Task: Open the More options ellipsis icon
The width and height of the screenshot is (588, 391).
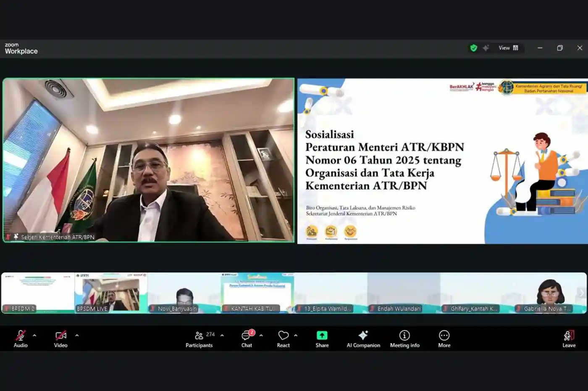Action: pos(444,336)
